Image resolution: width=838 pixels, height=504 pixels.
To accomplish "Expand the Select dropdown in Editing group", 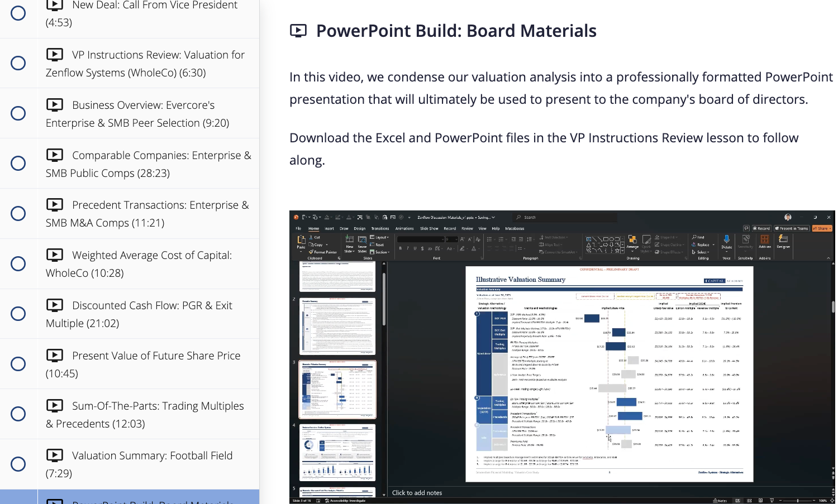I will [x=701, y=252].
